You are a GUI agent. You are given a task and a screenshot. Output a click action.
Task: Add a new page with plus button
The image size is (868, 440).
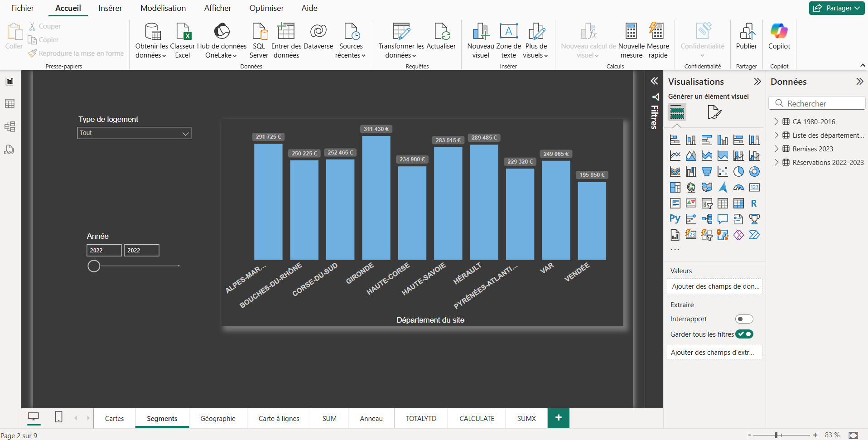(559, 418)
